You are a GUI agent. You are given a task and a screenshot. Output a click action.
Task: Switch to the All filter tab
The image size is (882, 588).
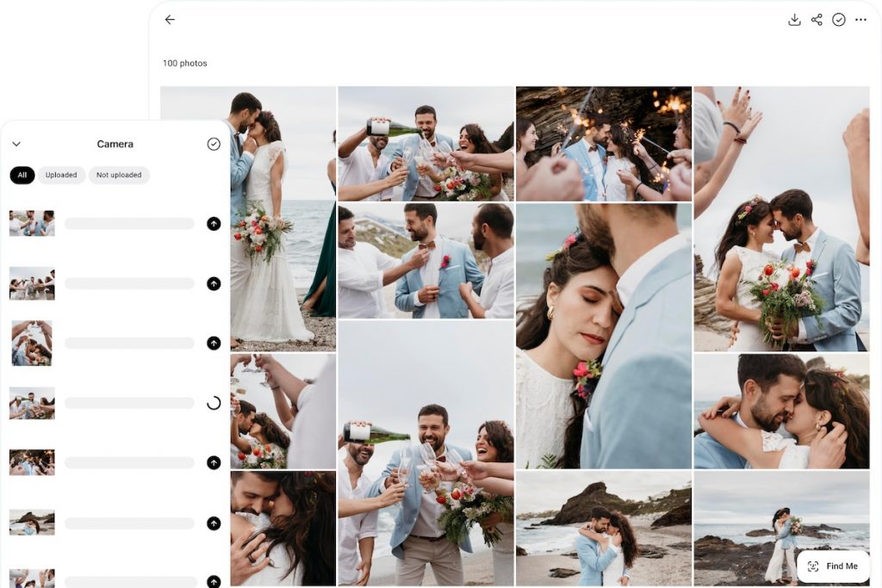(x=22, y=176)
